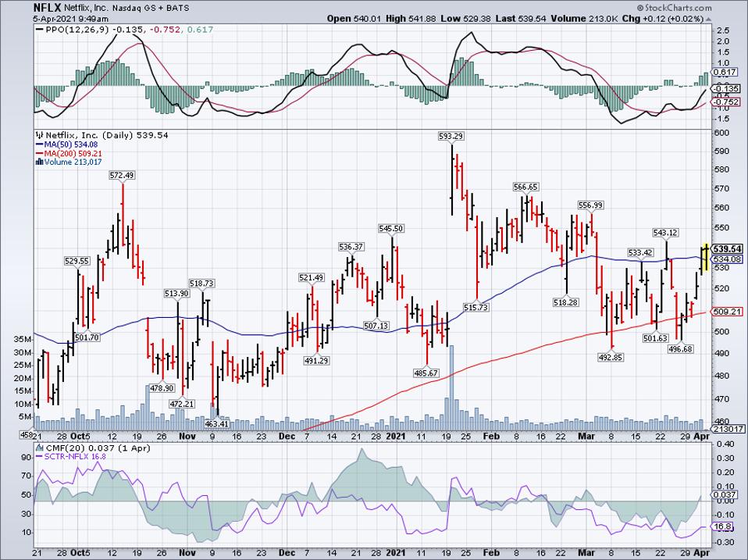Click the 492.85 low price label
The image size is (748, 560).
tap(611, 357)
